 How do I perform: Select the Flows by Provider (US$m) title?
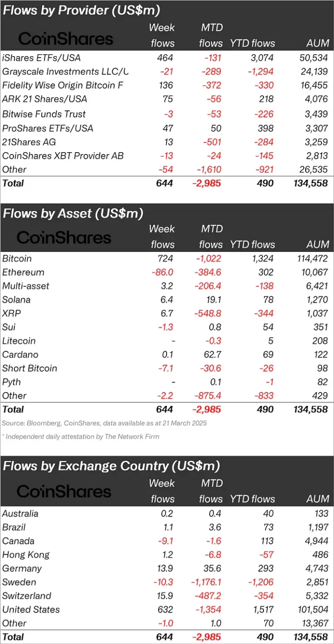pos(82,11)
